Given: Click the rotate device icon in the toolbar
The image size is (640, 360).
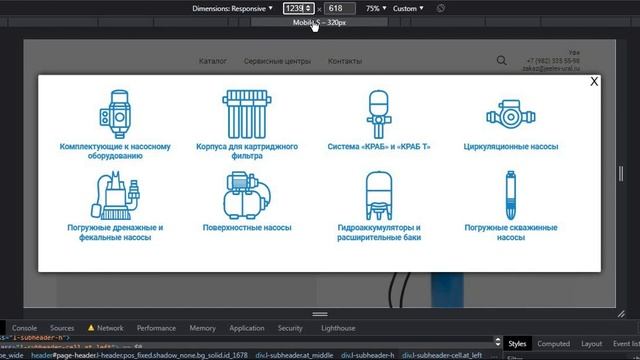Looking at the screenshot, I should tap(440, 8).
